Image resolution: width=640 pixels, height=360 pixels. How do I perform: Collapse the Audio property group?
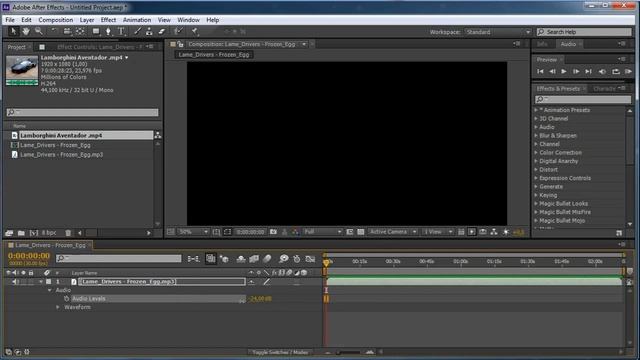click(x=50, y=290)
